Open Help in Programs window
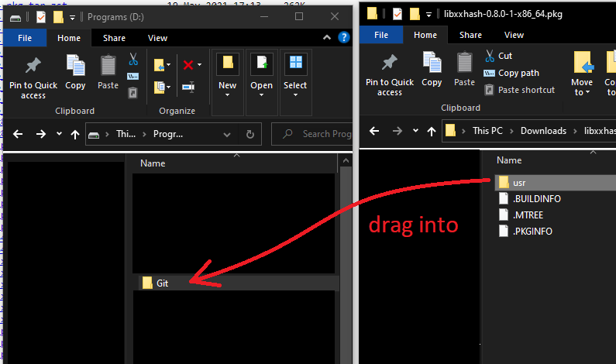The image size is (616, 364). point(344,37)
